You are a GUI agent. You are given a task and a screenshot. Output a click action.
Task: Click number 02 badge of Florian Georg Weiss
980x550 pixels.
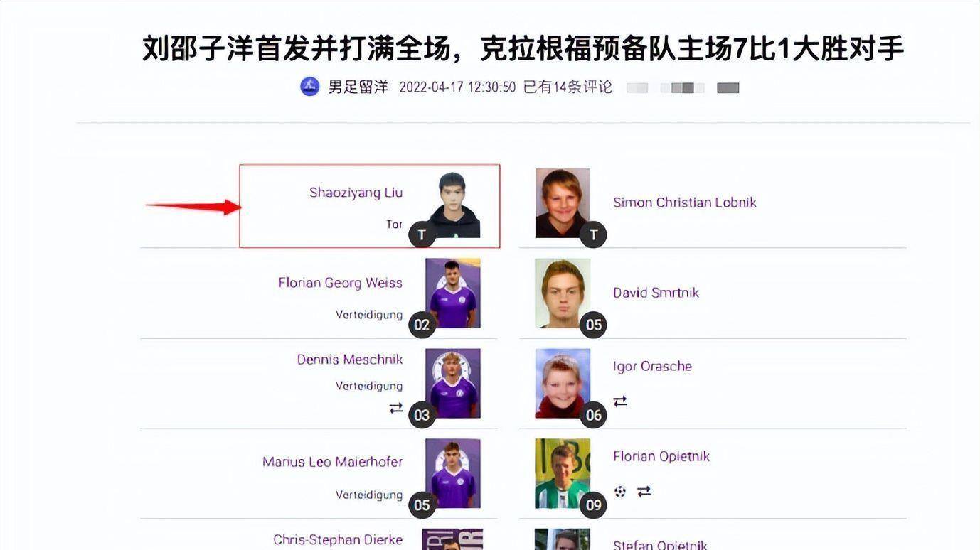pyautogui.click(x=422, y=325)
